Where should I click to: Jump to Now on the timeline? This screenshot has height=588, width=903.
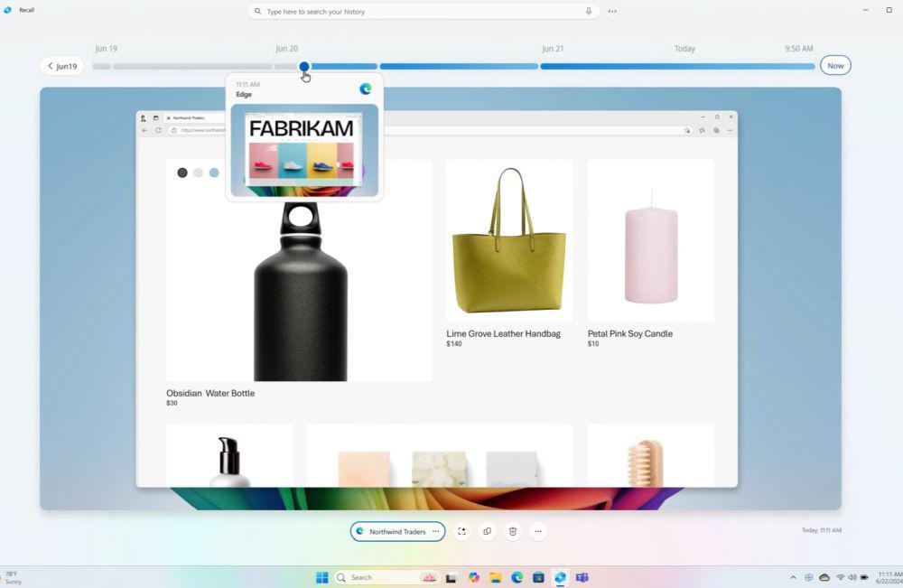point(835,65)
